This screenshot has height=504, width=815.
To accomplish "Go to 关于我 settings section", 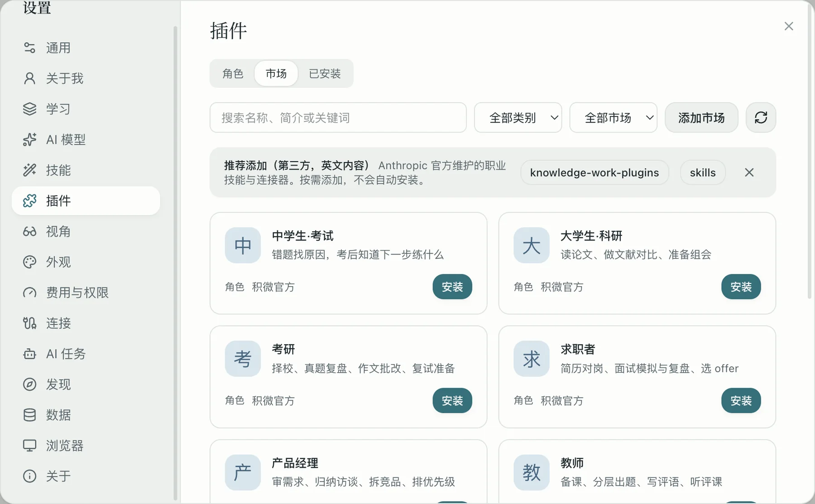I will tap(86, 78).
